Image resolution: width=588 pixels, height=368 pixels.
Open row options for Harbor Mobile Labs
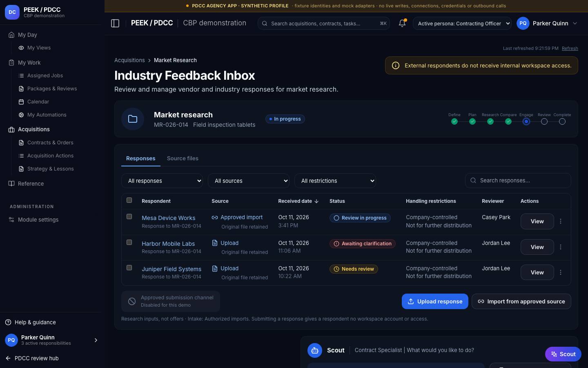point(561,247)
